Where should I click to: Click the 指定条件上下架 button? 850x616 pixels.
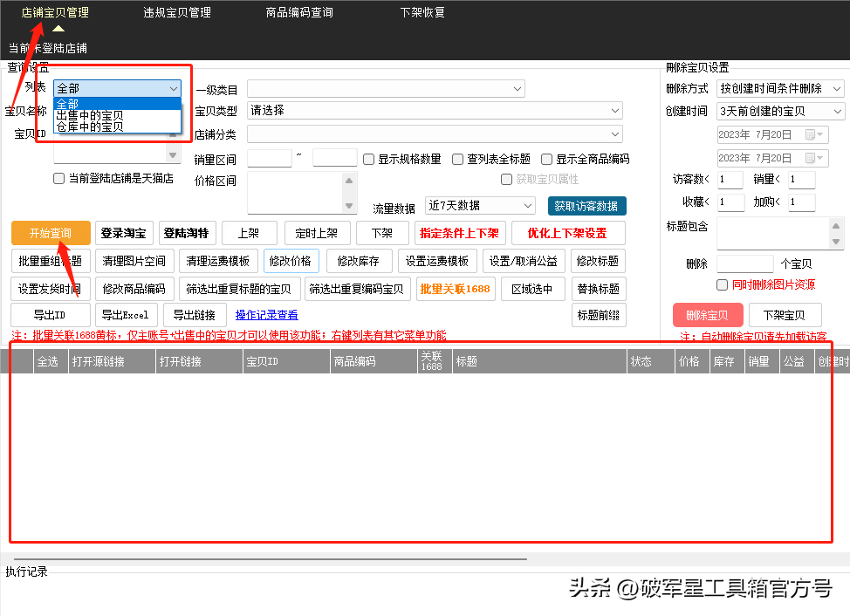pyautogui.click(x=460, y=233)
